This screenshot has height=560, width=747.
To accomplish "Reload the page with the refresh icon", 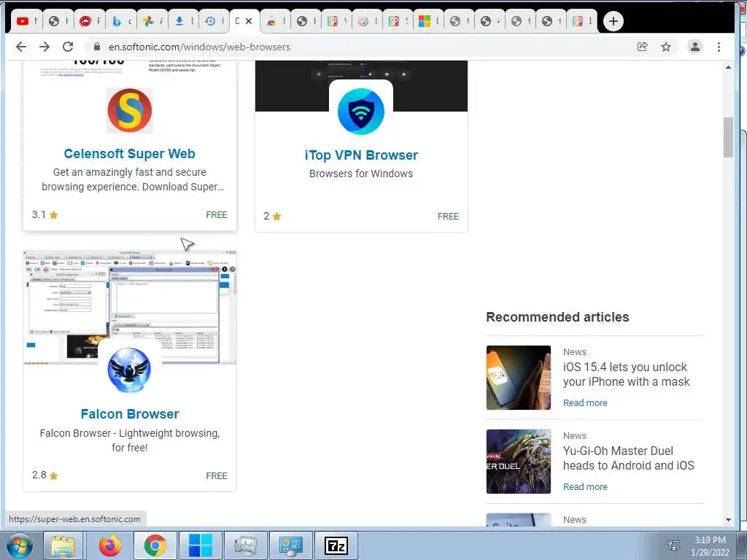I will pyautogui.click(x=68, y=47).
